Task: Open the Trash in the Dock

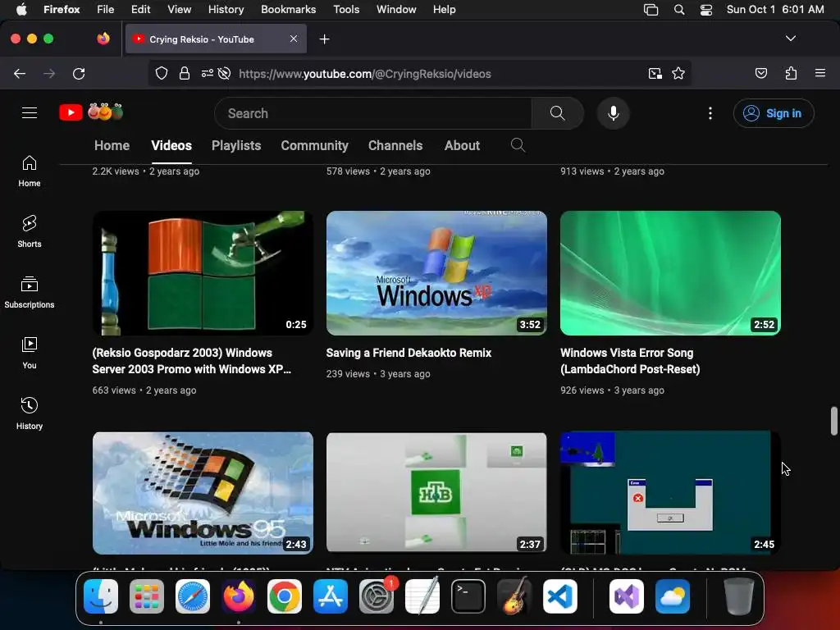Action: pyautogui.click(x=739, y=596)
